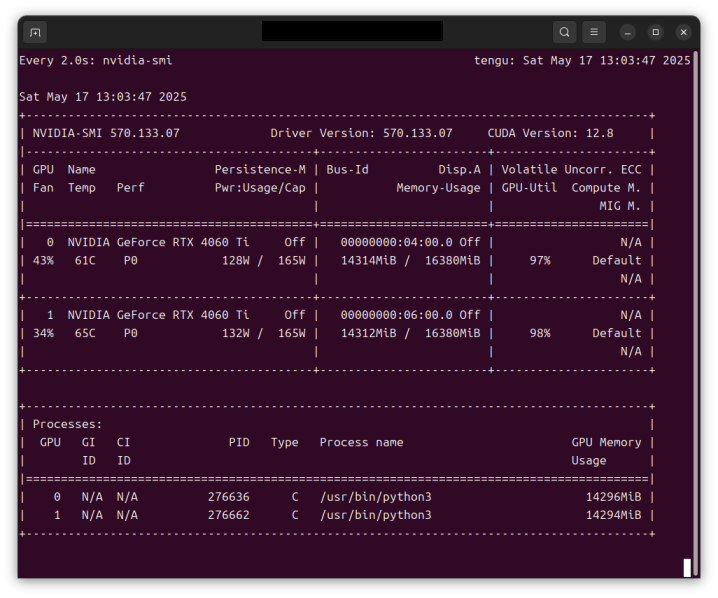The image size is (718, 598).
Task: Maximize the terminal window
Action: tap(656, 33)
